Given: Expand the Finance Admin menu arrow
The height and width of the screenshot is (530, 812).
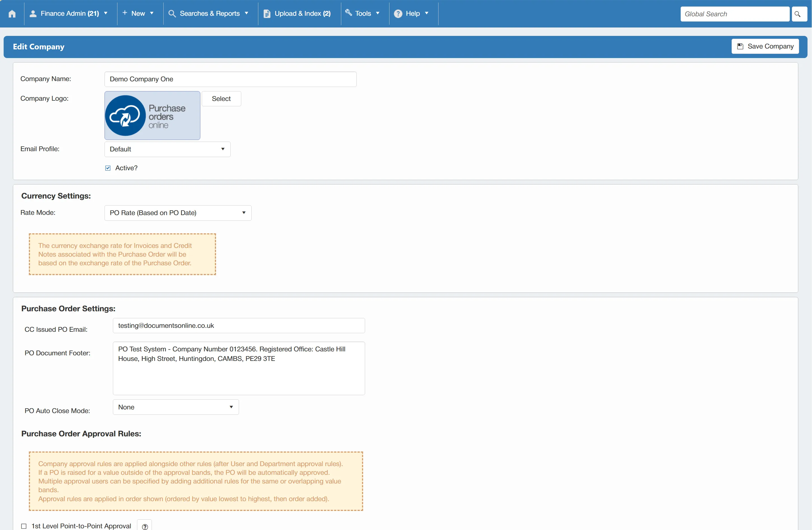Looking at the screenshot, I should pyautogui.click(x=106, y=13).
